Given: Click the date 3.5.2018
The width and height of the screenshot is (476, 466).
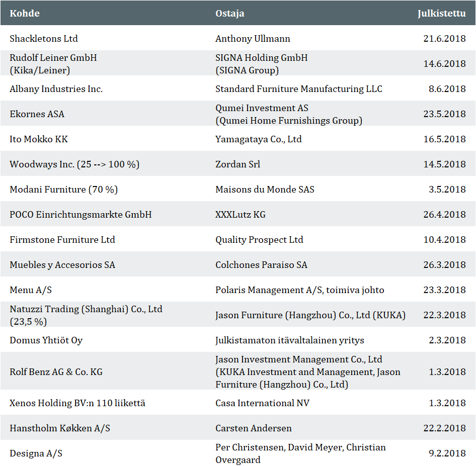Looking at the screenshot, I should click(447, 190).
